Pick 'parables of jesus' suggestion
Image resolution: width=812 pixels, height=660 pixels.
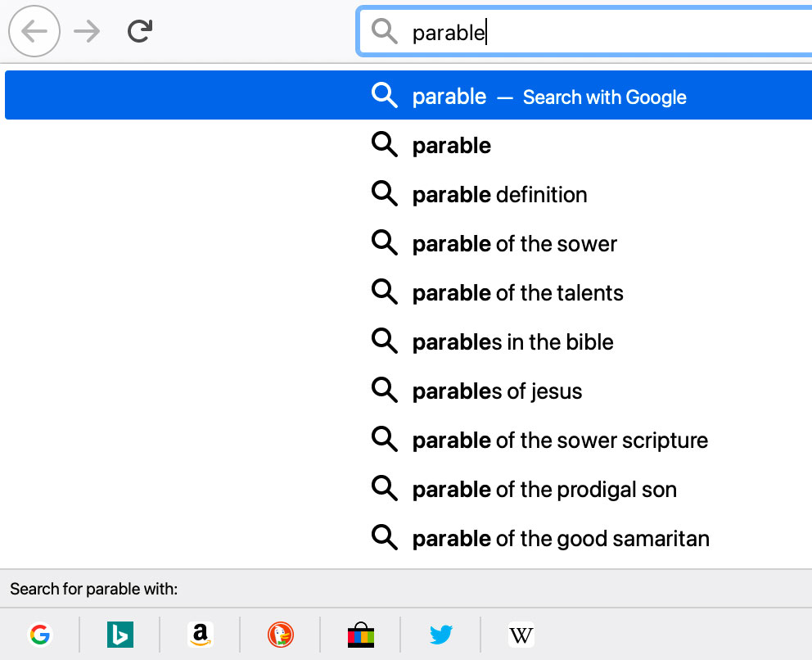[x=496, y=391]
